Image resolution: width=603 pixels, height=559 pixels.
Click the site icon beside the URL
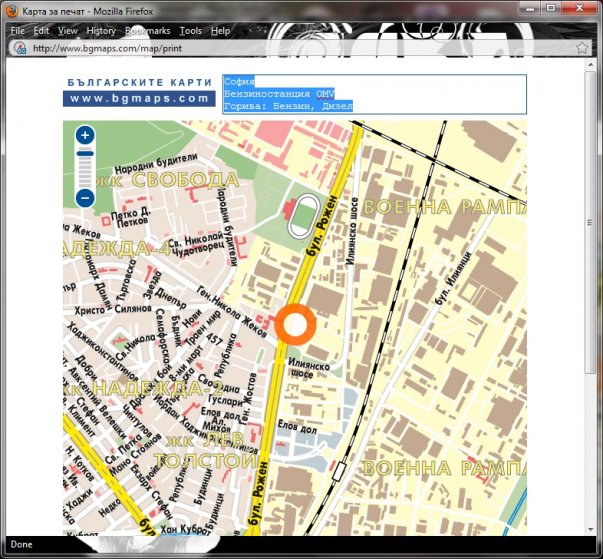click(x=20, y=47)
